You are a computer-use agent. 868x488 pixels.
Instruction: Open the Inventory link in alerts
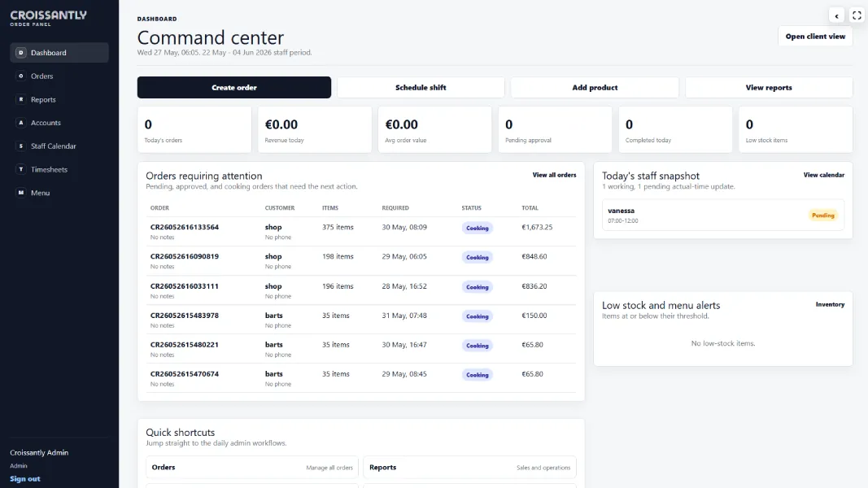click(830, 304)
